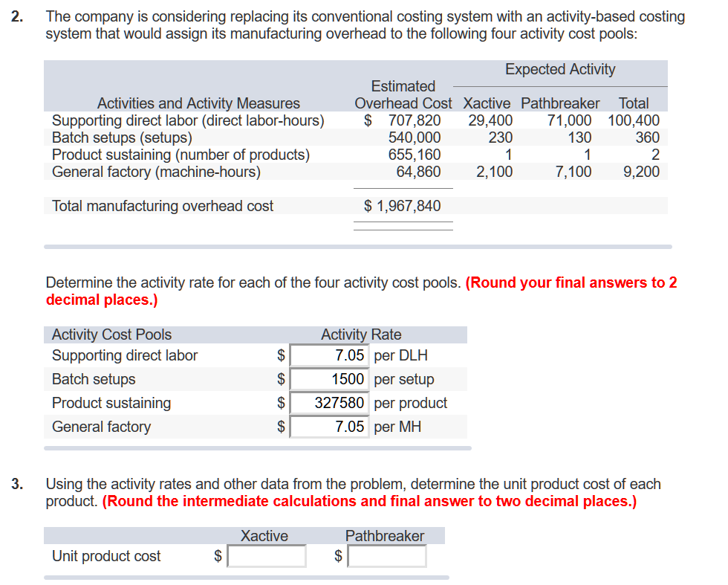Click the Unit product cost row label
This screenshot has height=585, width=728.
point(106,556)
